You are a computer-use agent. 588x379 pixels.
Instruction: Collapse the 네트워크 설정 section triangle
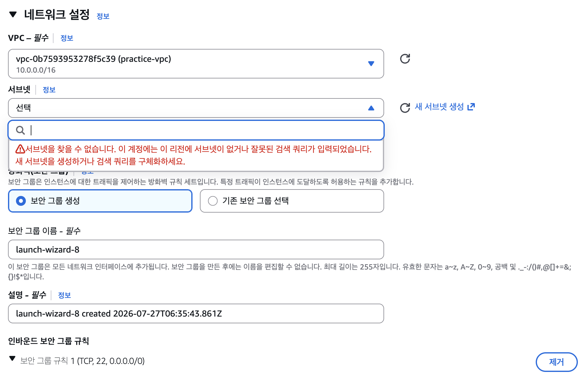tap(13, 14)
